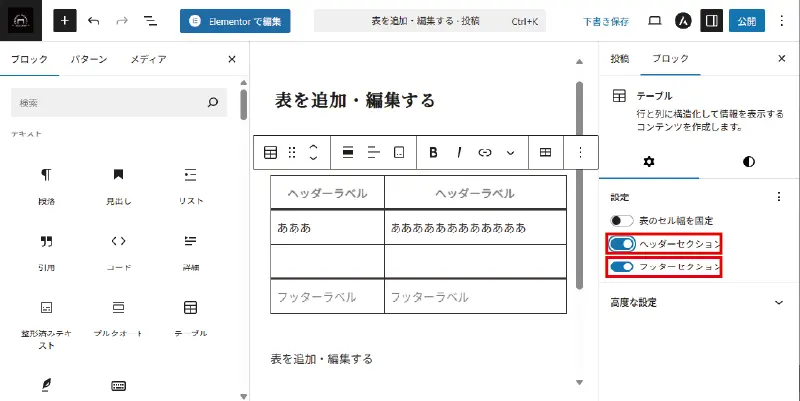Insert a link from the toolbar
Viewport: 800px width, 401px height.
[485, 152]
